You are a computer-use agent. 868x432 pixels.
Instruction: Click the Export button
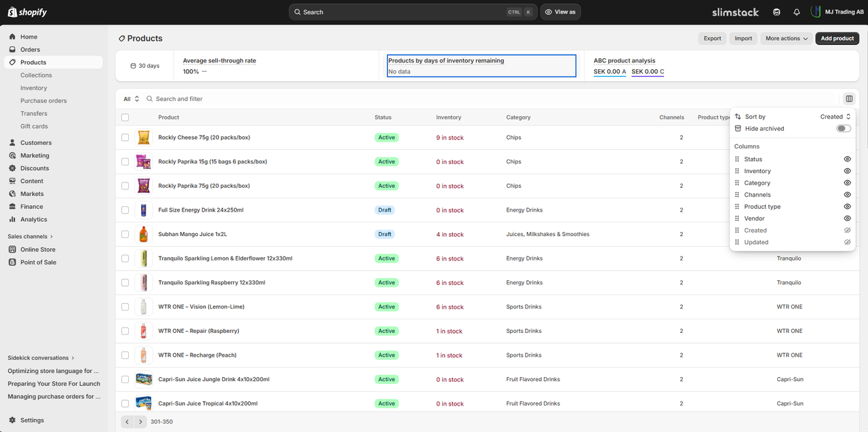coord(713,39)
